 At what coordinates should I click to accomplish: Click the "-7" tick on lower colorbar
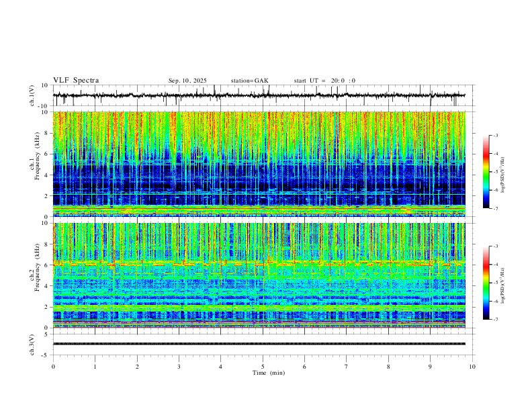coord(496,320)
